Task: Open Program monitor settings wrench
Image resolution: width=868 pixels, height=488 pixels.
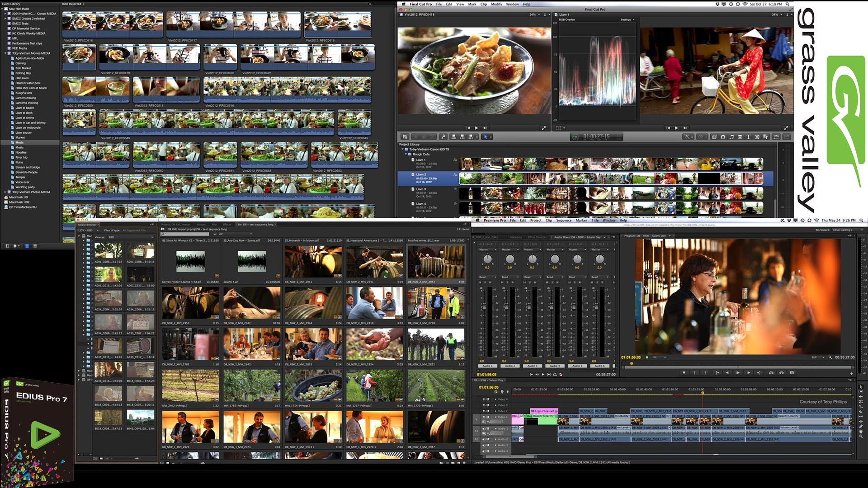Action: 830,357
